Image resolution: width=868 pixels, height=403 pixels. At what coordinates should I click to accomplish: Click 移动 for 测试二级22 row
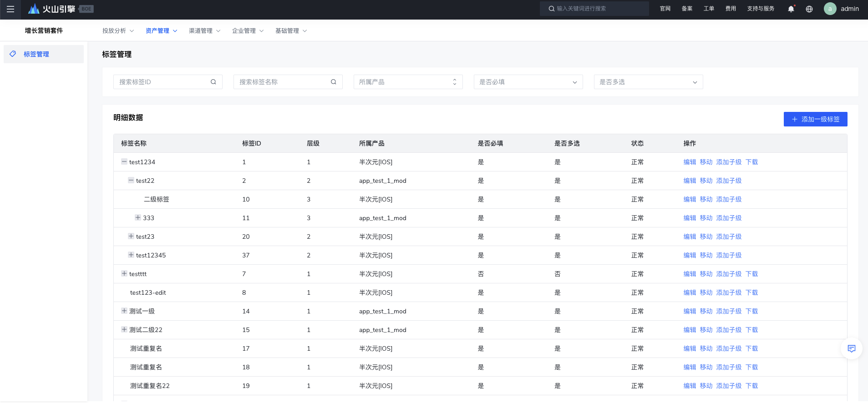[706, 330]
